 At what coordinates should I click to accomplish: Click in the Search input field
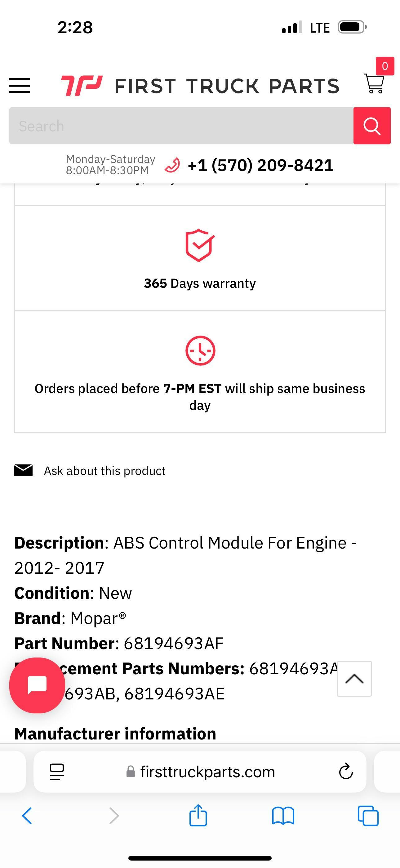[181, 126]
